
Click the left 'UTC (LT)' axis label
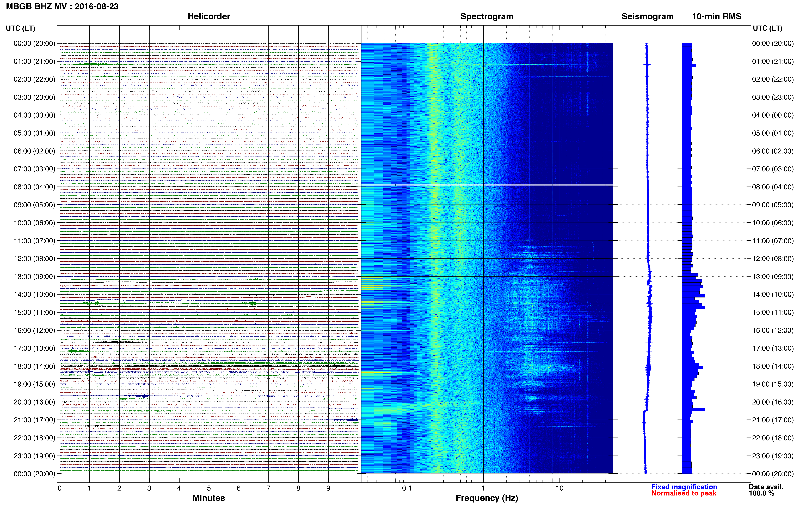(21, 28)
